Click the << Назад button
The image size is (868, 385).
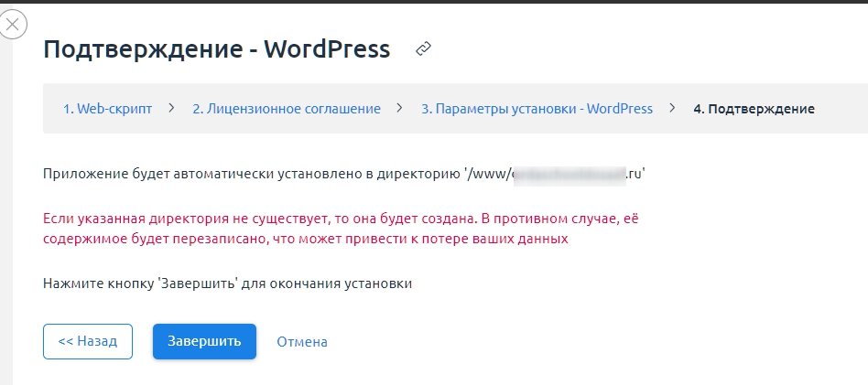(88, 341)
